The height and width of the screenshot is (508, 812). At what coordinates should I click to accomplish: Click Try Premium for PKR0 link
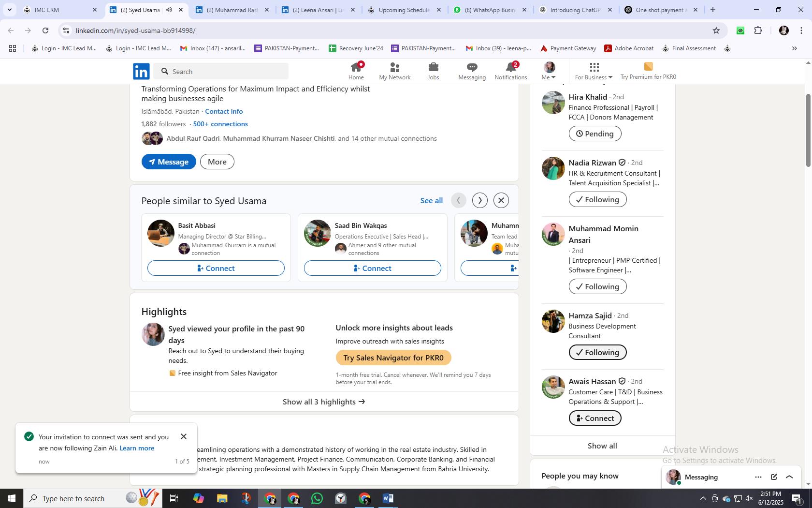tap(648, 71)
